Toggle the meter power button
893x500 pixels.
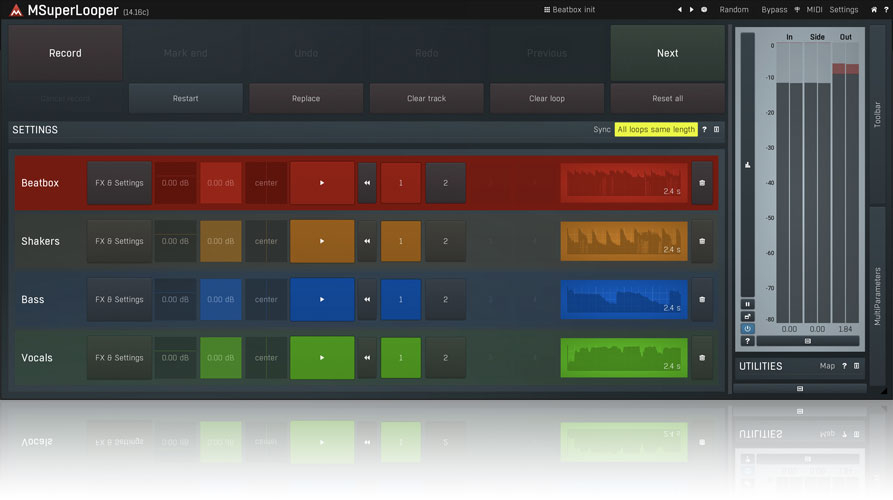[x=747, y=329]
